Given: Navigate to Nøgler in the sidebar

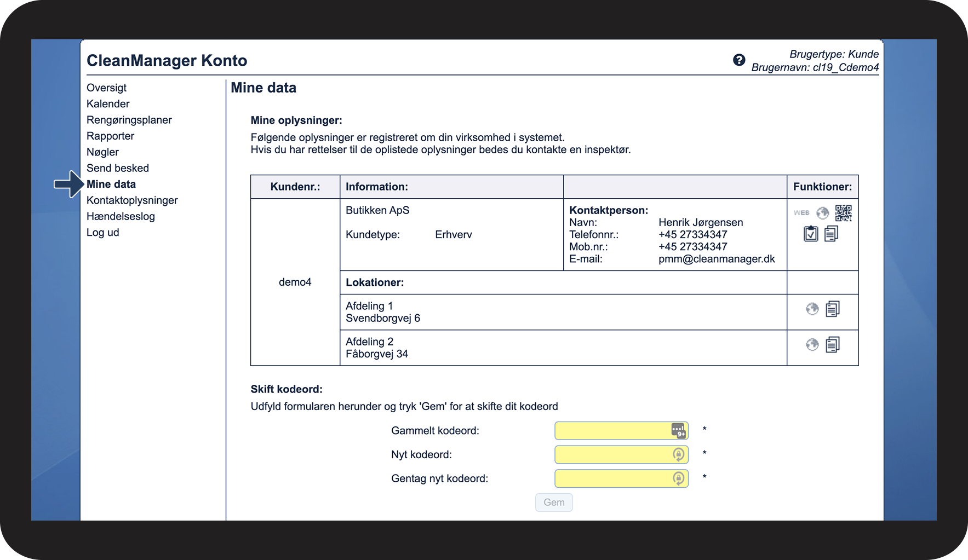Looking at the screenshot, I should click(x=102, y=152).
